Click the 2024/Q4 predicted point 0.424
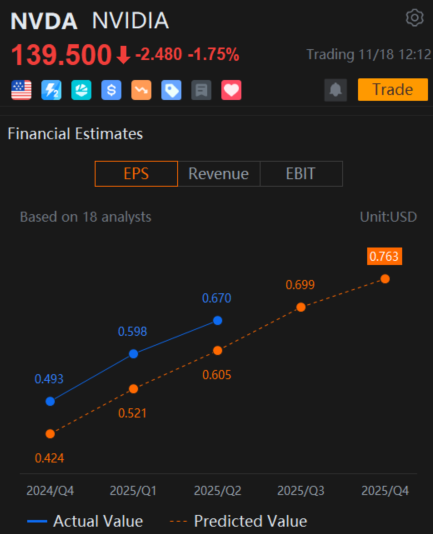 click(50, 434)
